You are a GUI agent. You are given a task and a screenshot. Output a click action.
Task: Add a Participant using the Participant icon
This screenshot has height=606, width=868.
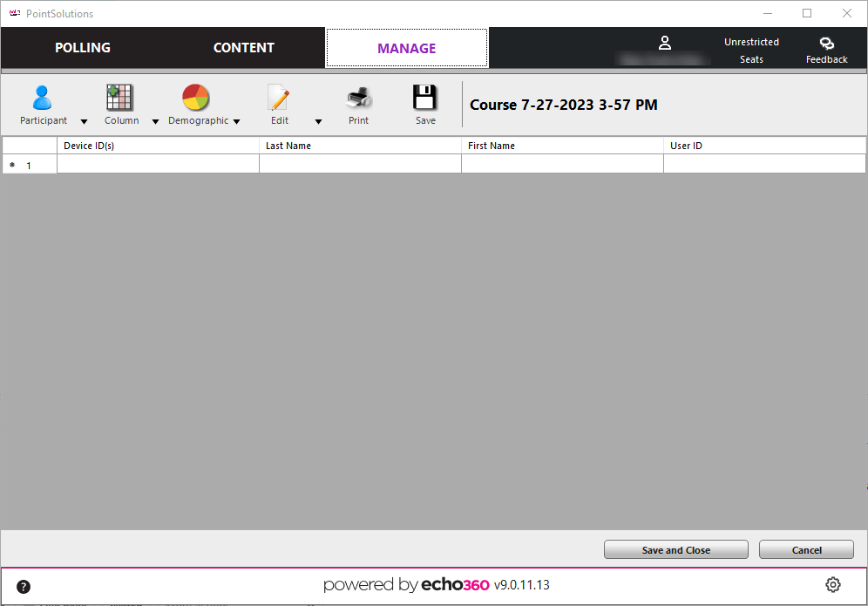click(x=42, y=98)
